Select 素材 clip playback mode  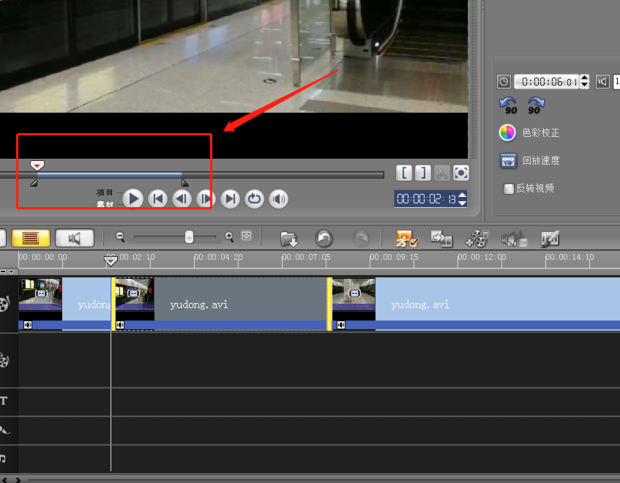(105, 204)
